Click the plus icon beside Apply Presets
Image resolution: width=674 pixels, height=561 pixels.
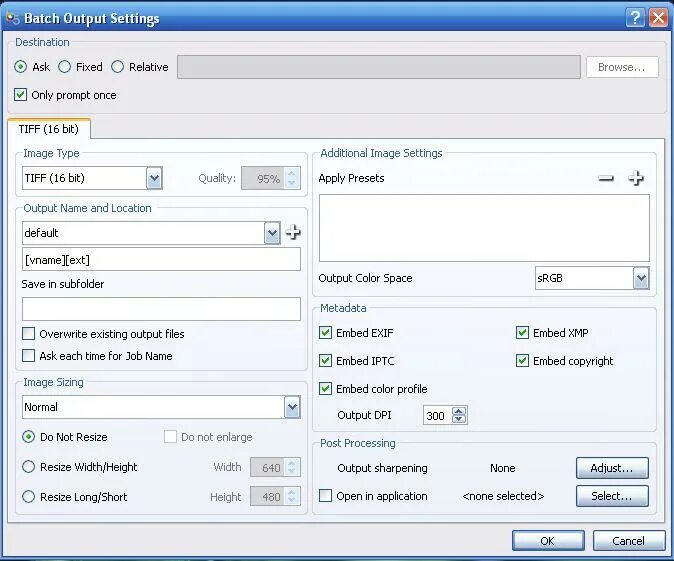(x=636, y=178)
